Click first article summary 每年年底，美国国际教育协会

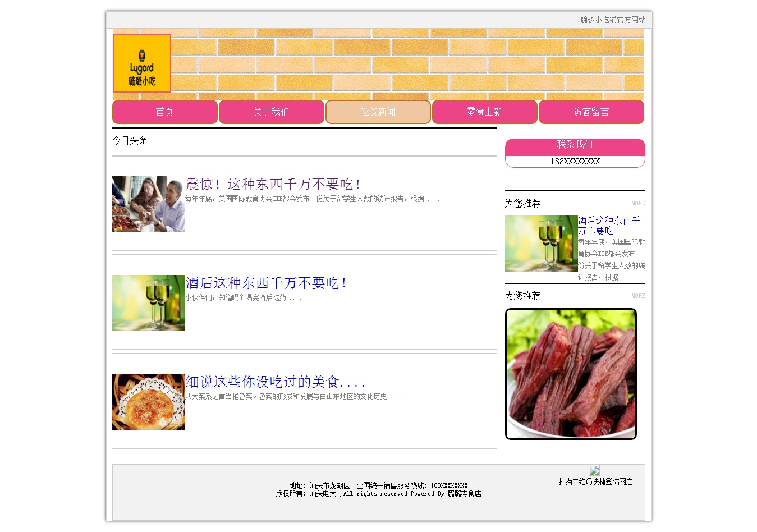click(314, 199)
